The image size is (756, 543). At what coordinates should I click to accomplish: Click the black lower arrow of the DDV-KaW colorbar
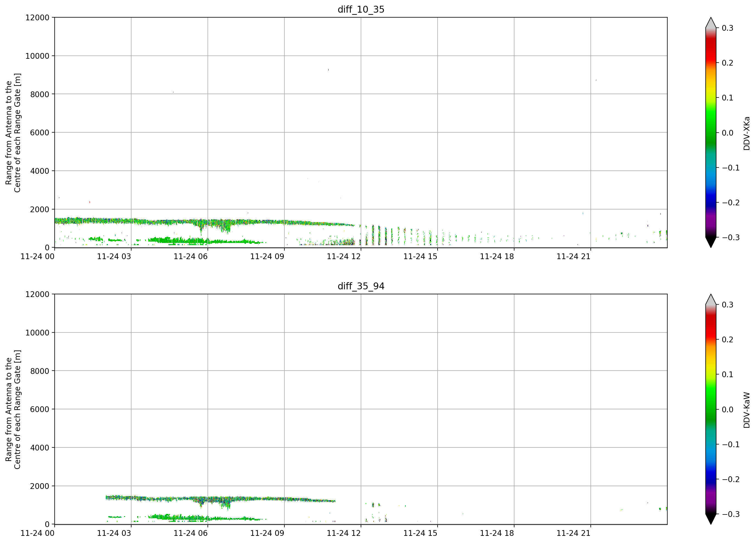coord(711,519)
